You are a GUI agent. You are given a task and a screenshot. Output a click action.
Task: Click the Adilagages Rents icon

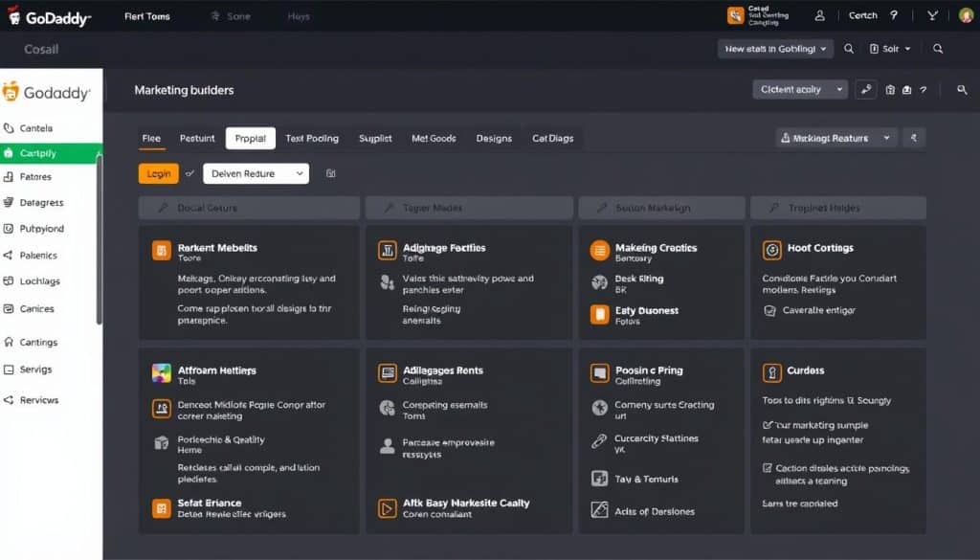click(x=387, y=373)
